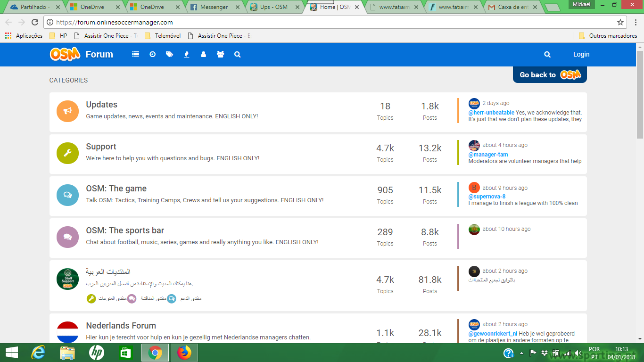The image size is (644, 362).
Task: Click the blue chat icon for OSM: The game
Action: point(67,195)
